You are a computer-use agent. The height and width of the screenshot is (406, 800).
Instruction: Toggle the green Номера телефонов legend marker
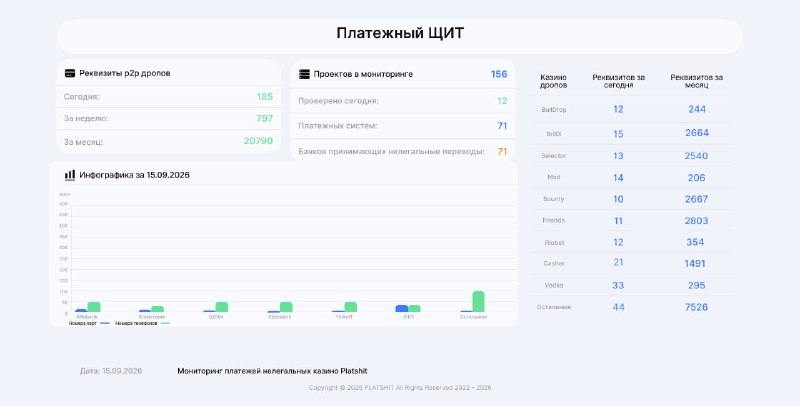(165, 323)
